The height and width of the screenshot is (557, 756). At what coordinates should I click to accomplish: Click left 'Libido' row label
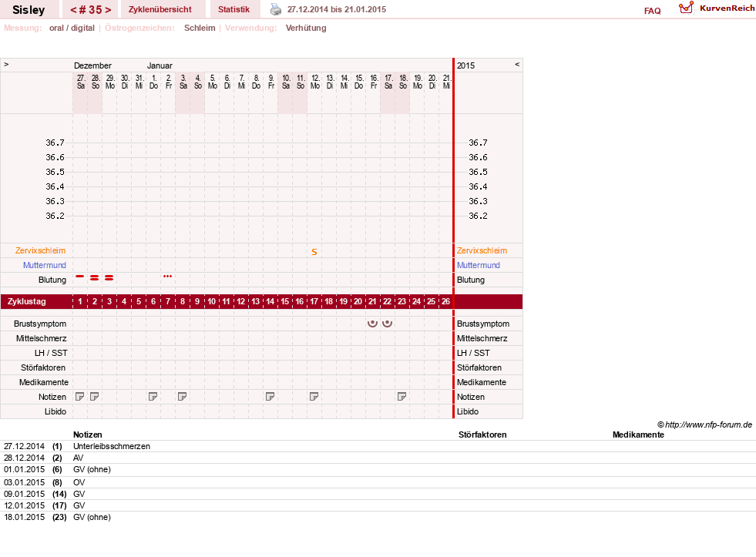(55, 411)
